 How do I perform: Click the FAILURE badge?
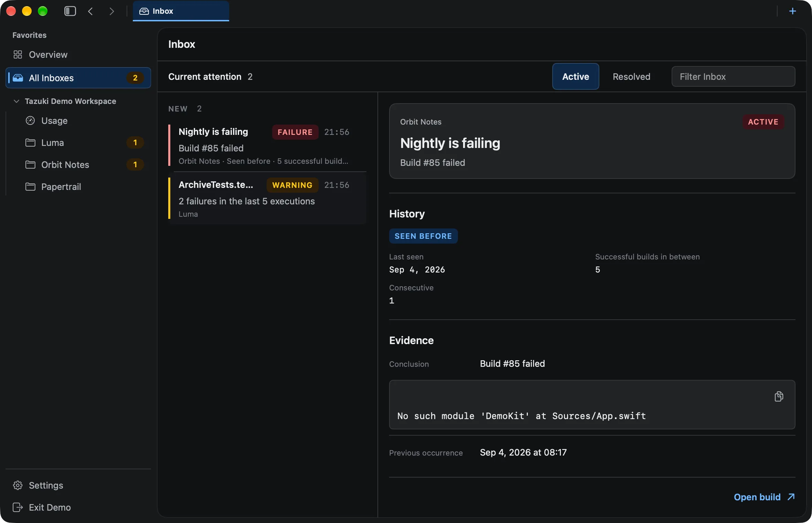(x=295, y=132)
